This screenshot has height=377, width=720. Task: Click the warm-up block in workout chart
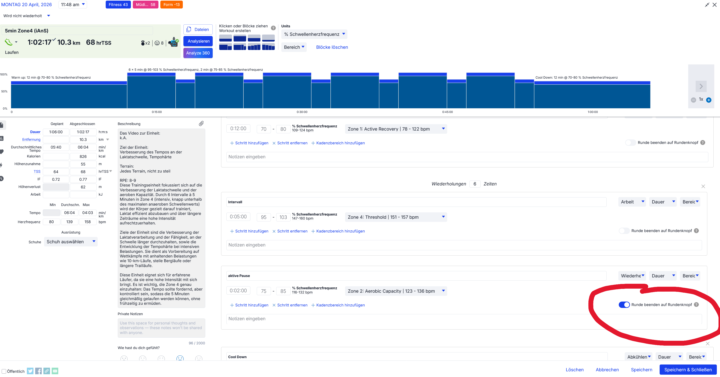(x=69, y=95)
